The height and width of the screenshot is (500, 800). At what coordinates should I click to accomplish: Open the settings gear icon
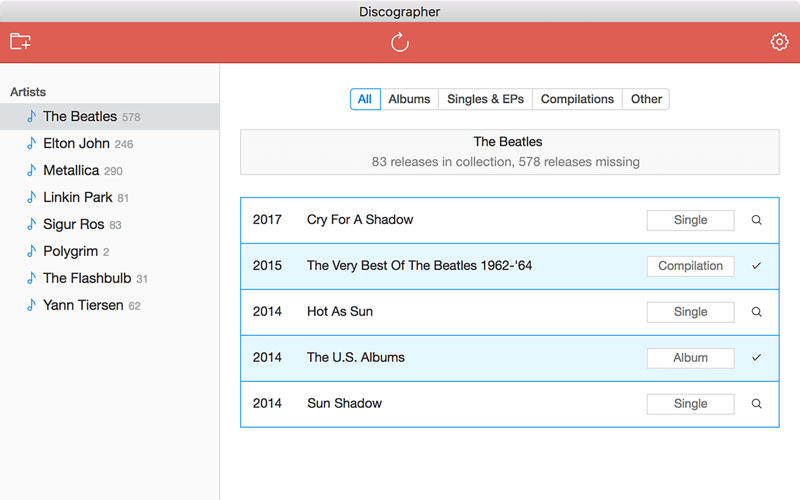coord(779,42)
